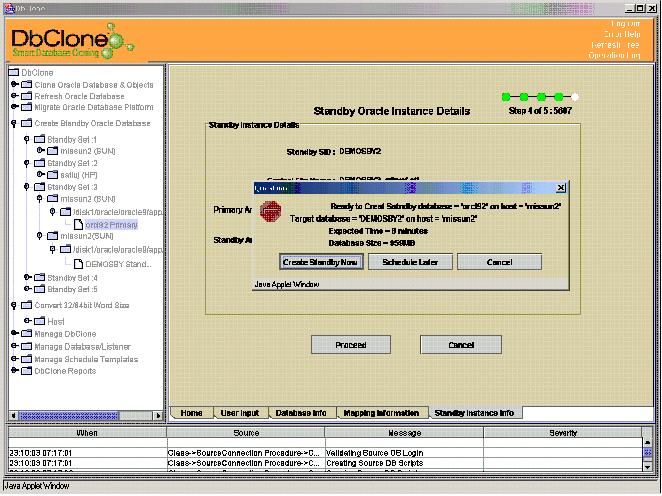Screen dimensions: 662x496
Task: Switch to the Home tab
Action: (x=191, y=413)
